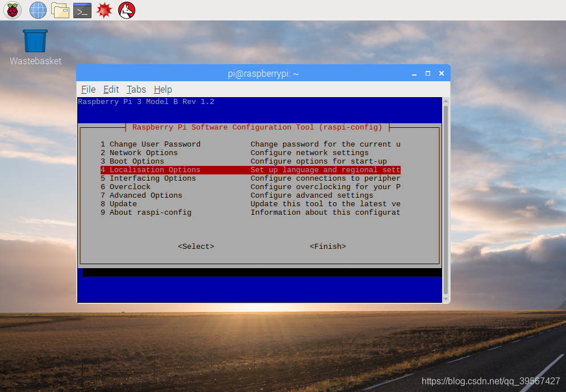Launch the web browser globe icon
The height and width of the screenshot is (392, 566).
[x=38, y=10]
